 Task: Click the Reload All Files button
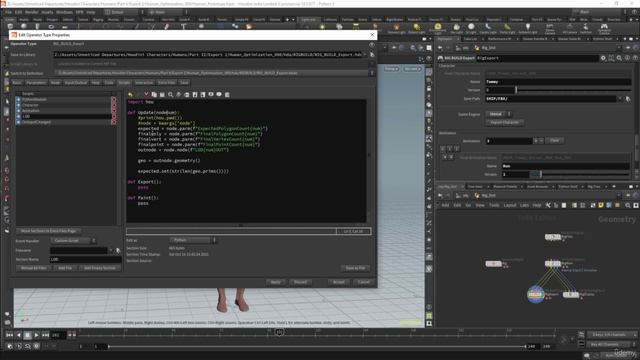[34, 268]
